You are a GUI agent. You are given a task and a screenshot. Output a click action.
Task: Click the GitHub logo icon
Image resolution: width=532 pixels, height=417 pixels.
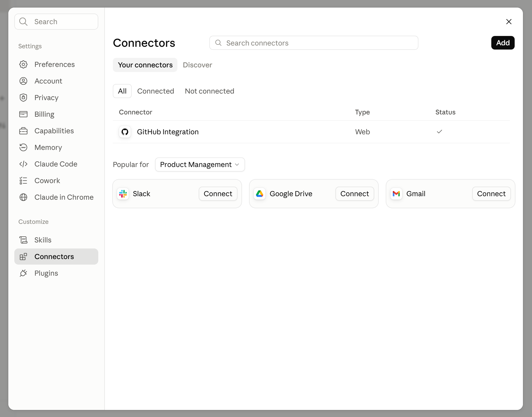125,132
